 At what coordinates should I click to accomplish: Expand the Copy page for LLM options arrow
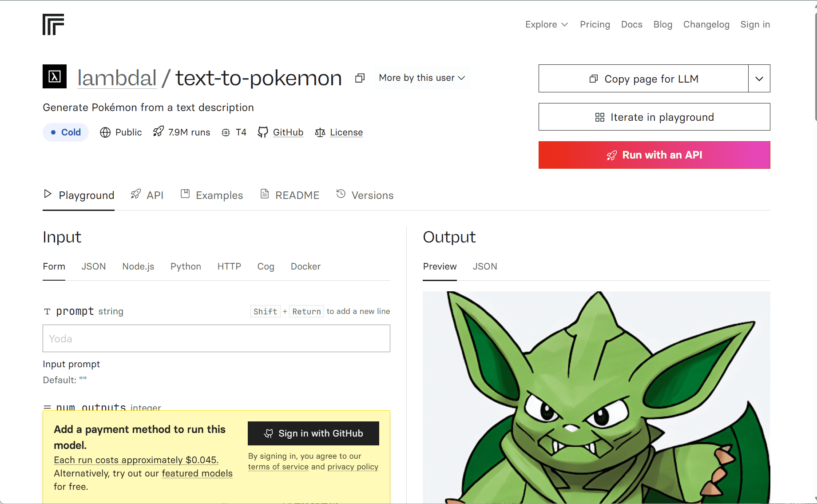click(x=759, y=78)
